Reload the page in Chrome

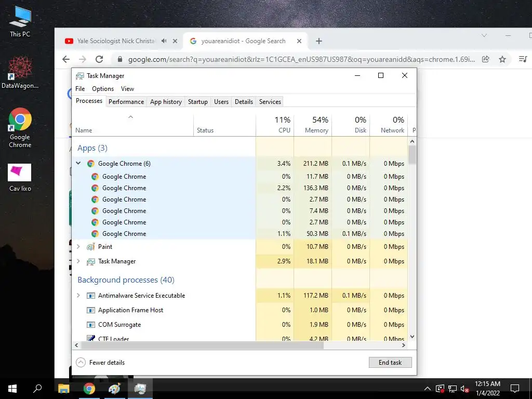coord(99,59)
